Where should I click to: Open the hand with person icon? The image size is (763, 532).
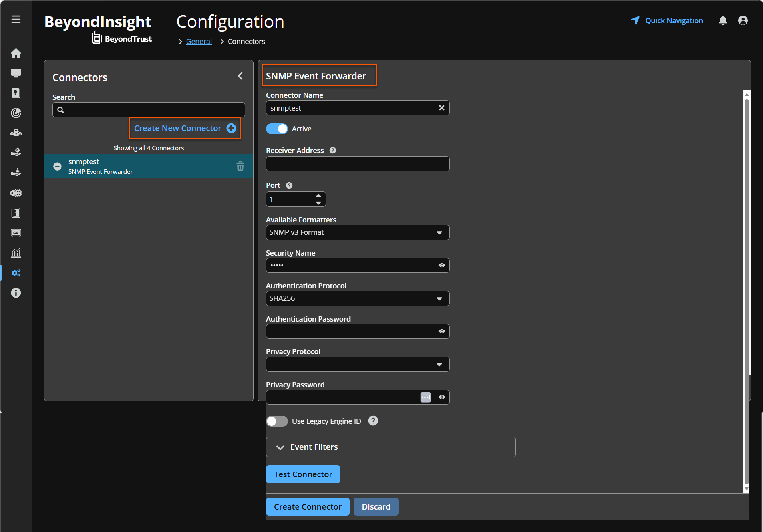click(x=16, y=172)
